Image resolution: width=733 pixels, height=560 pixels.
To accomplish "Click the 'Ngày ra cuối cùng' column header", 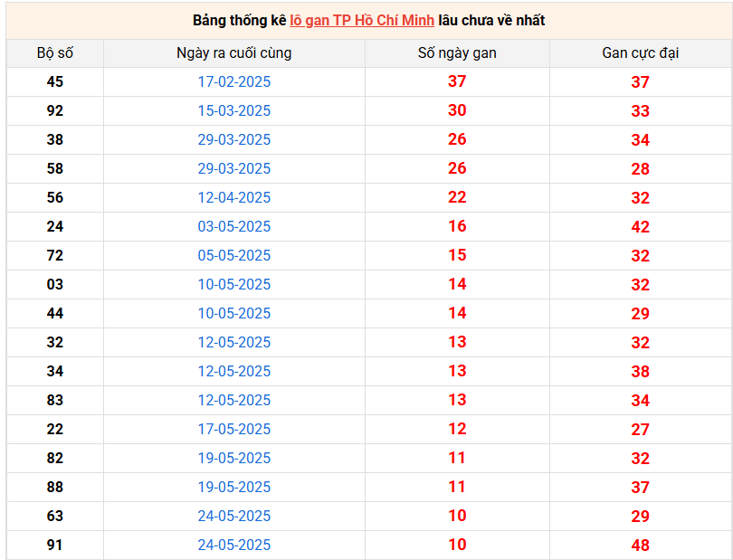I will (234, 52).
